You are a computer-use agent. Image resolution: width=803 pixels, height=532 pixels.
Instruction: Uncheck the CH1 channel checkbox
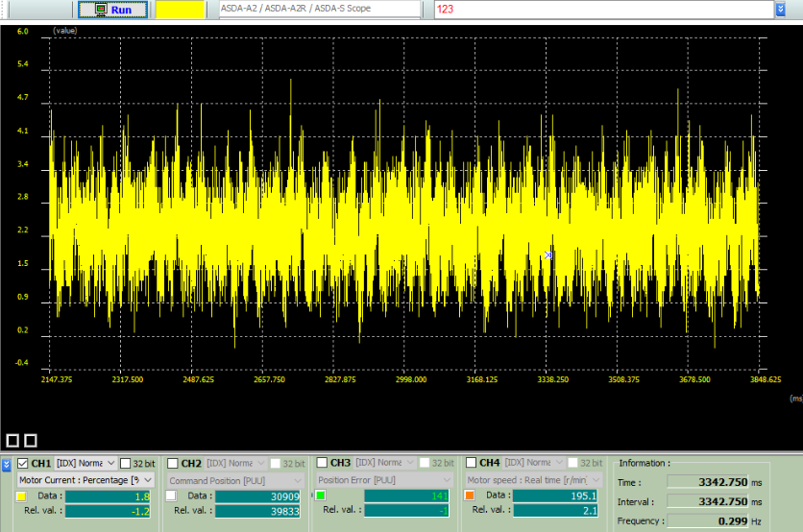(23, 463)
